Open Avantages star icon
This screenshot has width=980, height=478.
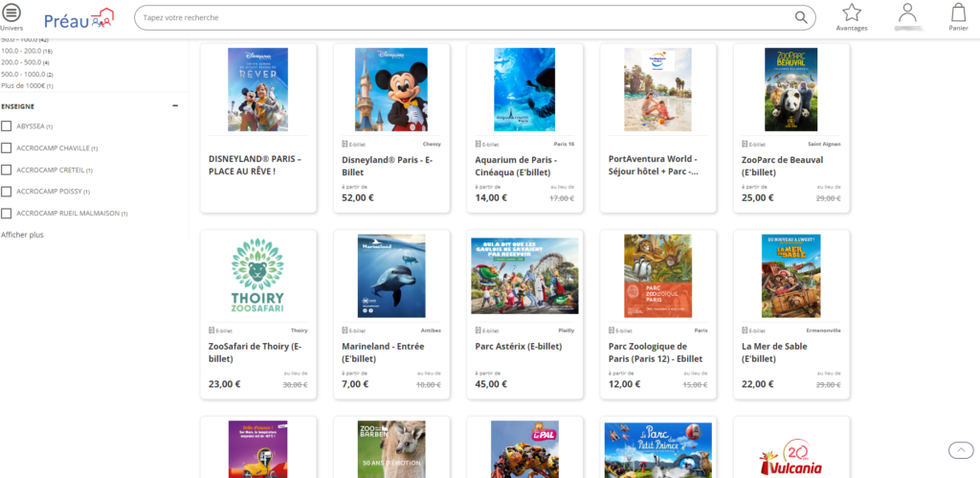[851, 12]
